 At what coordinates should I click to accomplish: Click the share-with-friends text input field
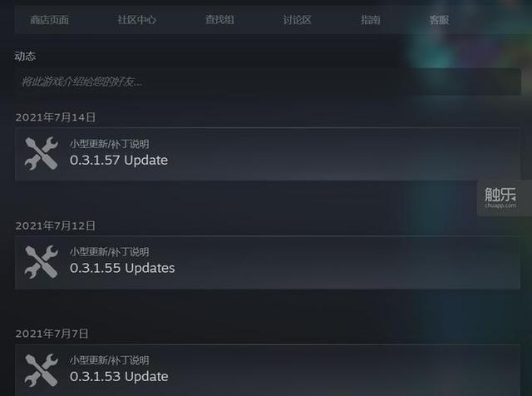[268, 82]
